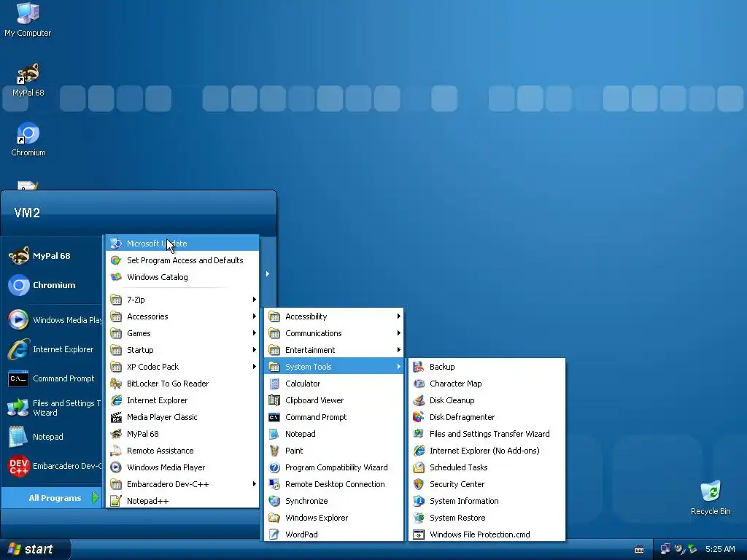Viewport: 747px width, 560px height.
Task: Open Notepad from recent programs list
Action: click(52, 437)
